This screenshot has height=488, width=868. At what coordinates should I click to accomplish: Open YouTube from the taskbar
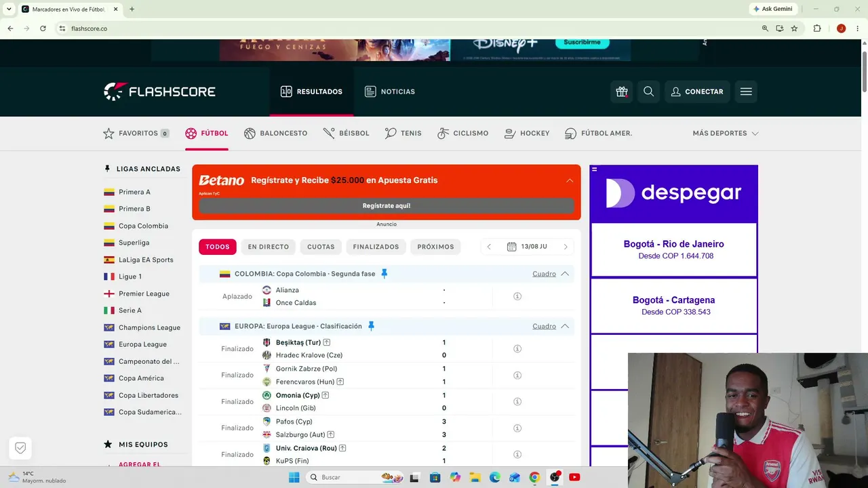click(574, 477)
